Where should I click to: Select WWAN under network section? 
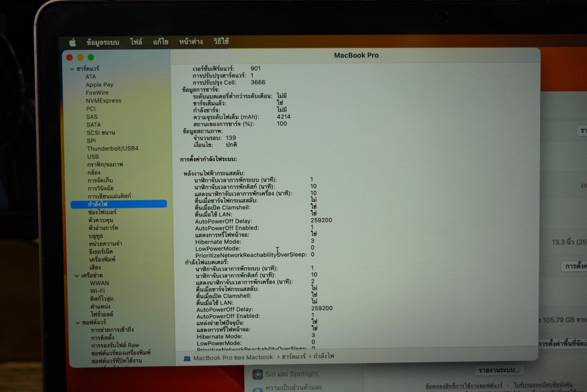pyautogui.click(x=99, y=283)
